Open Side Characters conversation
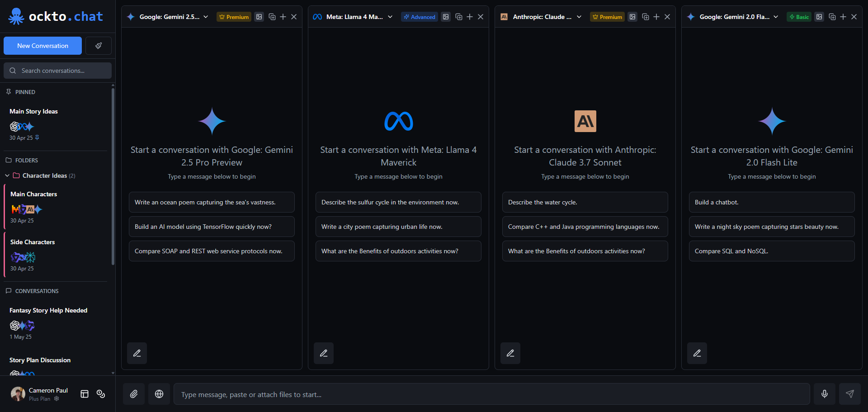Screen dimensions: 868x412 tap(55, 255)
